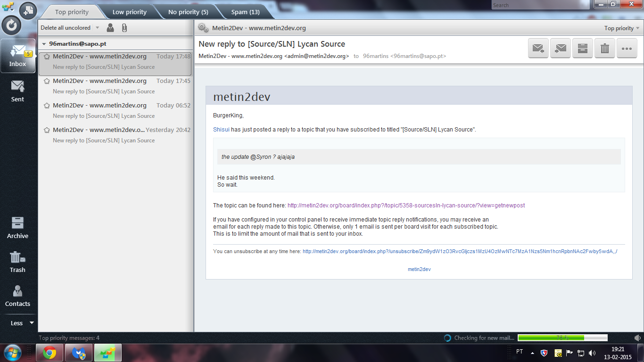Show hidden system tray icons
644x362 pixels.
tap(533, 353)
